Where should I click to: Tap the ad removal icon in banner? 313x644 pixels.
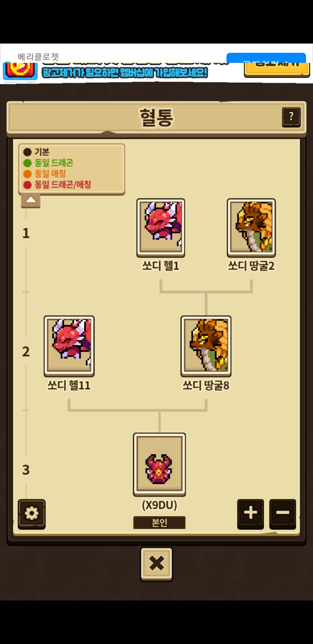[x=20, y=70]
